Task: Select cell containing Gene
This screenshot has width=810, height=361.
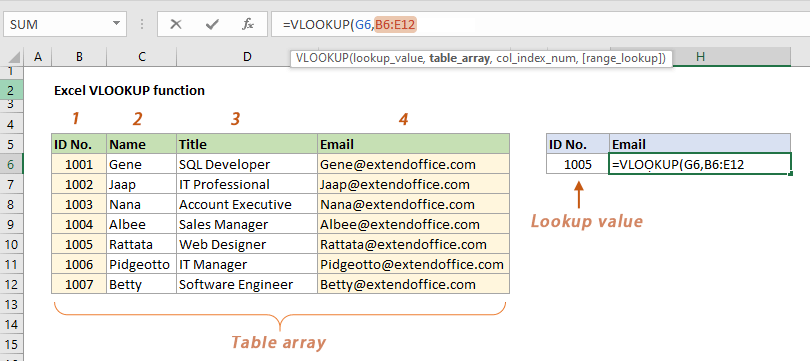Action: pos(142,164)
